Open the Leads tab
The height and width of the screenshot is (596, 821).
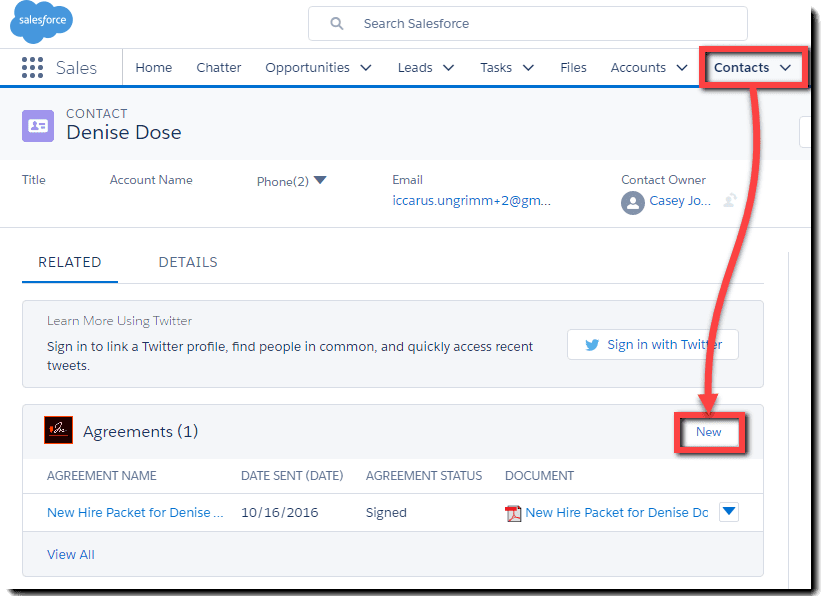(415, 68)
